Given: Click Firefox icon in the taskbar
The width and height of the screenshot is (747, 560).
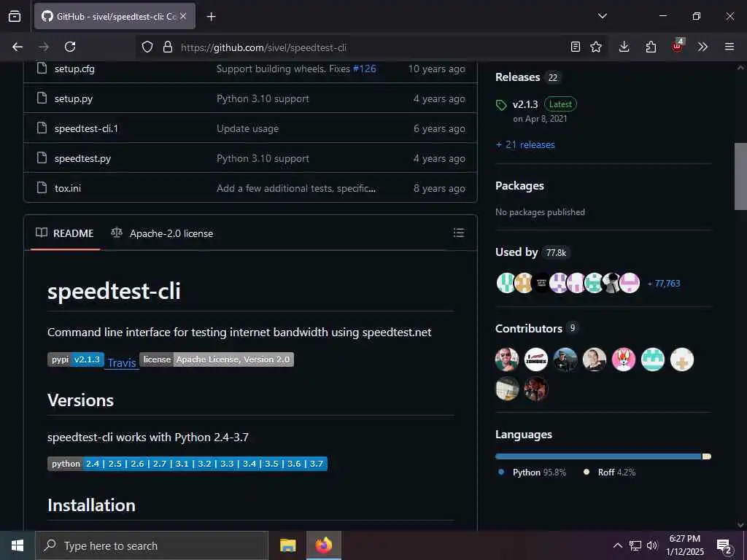Looking at the screenshot, I should 323,545.
